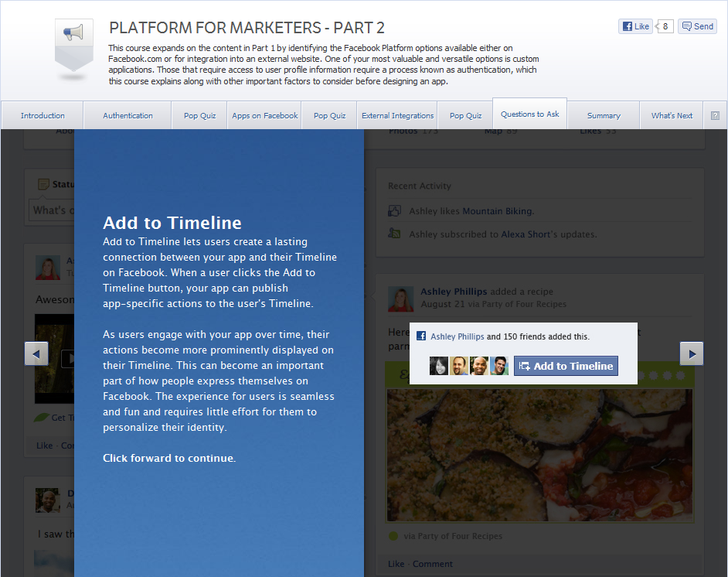Click Ashley's avatar on the left post
Viewport: 728px width, 577px height.
point(48,267)
